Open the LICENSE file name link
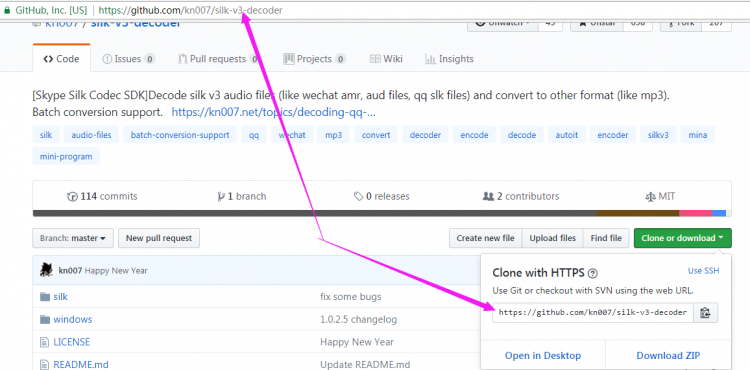The height and width of the screenshot is (370, 750). 72,342
